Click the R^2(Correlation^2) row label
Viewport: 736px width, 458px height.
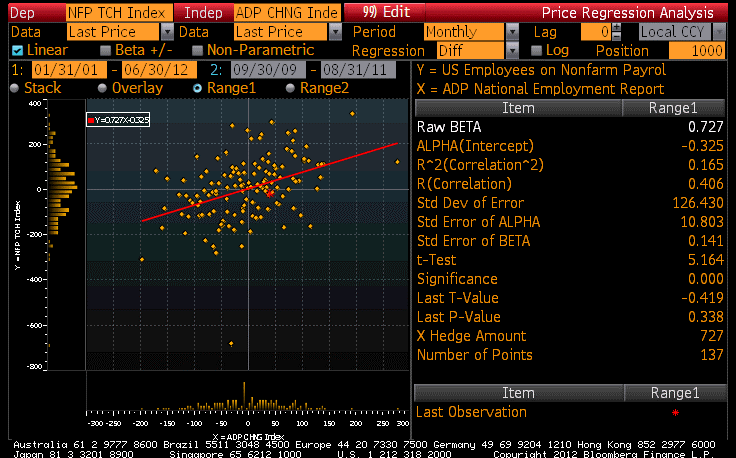pos(480,165)
